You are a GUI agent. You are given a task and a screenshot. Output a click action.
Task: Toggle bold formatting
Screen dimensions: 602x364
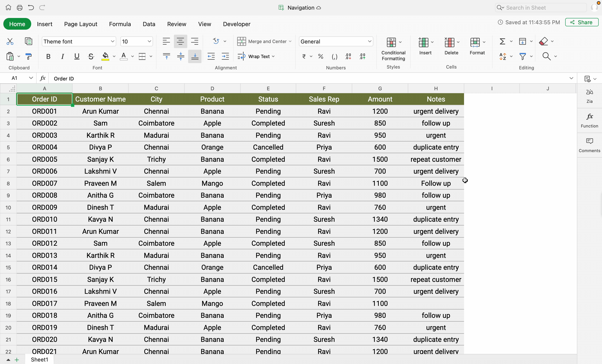(48, 56)
